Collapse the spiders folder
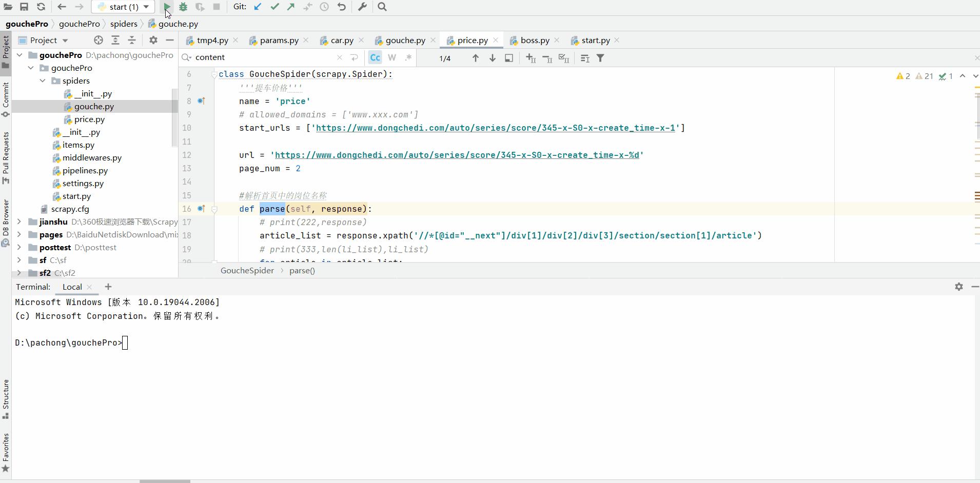 [43, 80]
